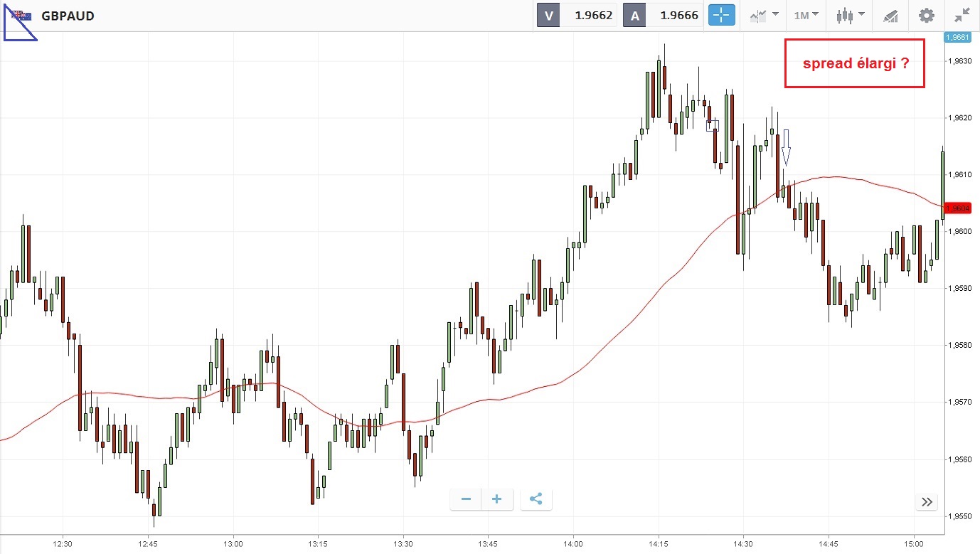This screenshot has height=554, width=980.
Task: Open the compare instruments dropdown
Action: pos(764,15)
